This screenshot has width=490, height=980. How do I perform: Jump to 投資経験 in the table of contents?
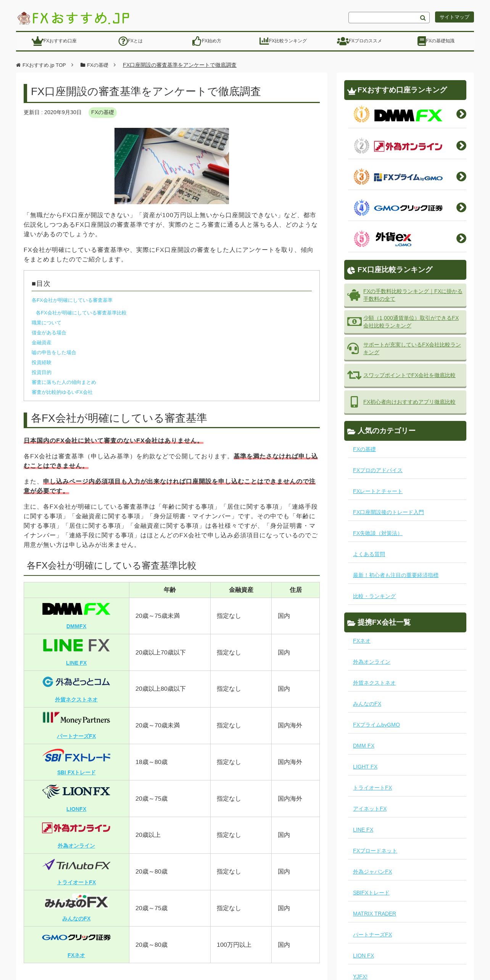click(x=41, y=363)
